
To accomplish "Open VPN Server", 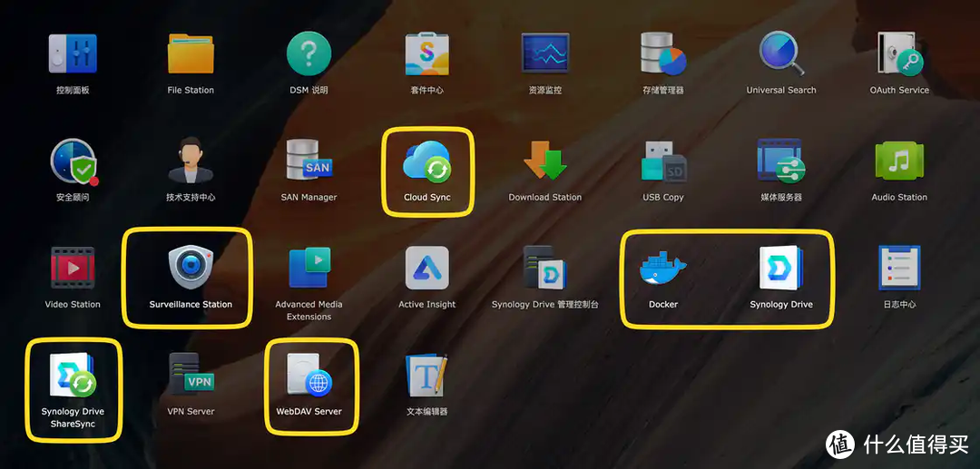I will (x=191, y=375).
